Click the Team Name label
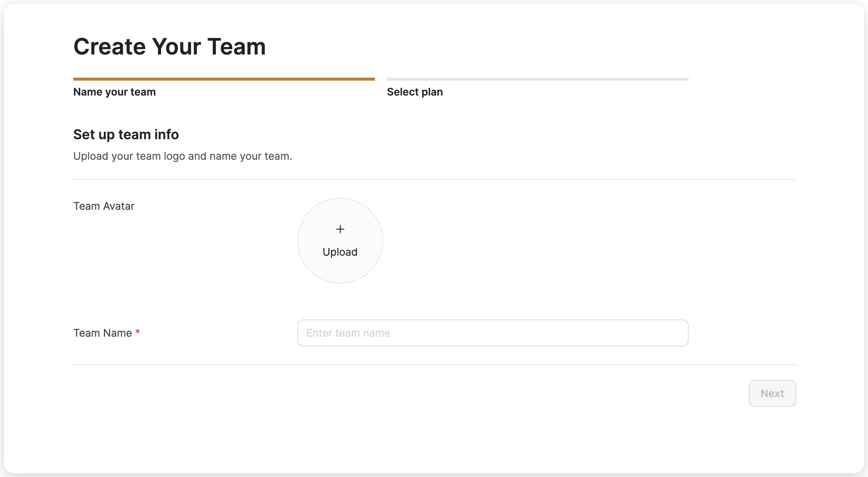Screen dimensions: 868x477 click(x=102, y=333)
